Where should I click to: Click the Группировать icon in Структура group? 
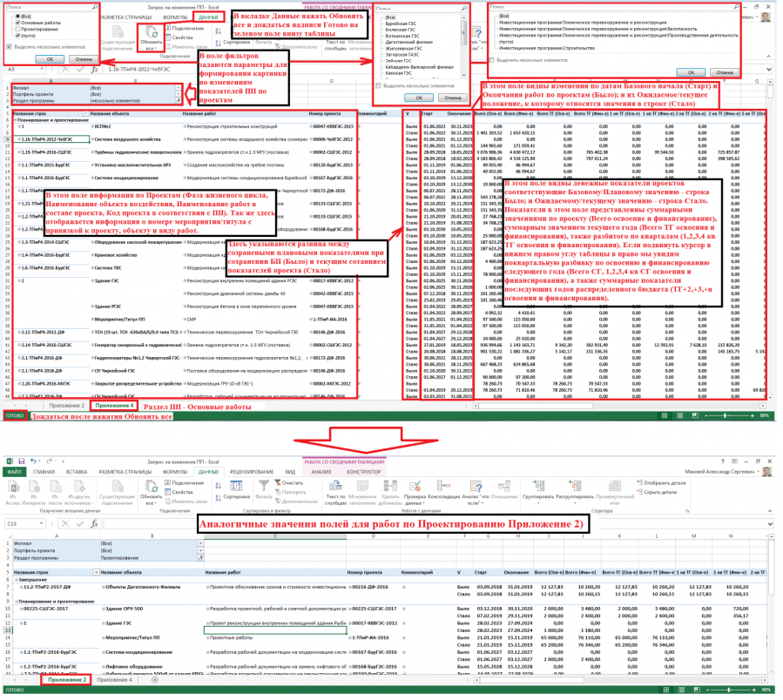538,488
